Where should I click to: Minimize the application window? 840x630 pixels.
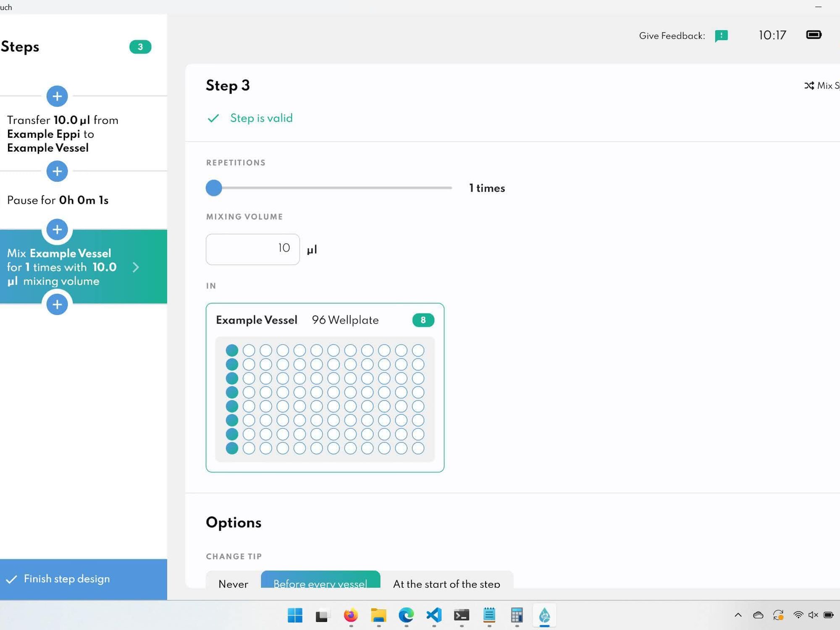coord(818,7)
